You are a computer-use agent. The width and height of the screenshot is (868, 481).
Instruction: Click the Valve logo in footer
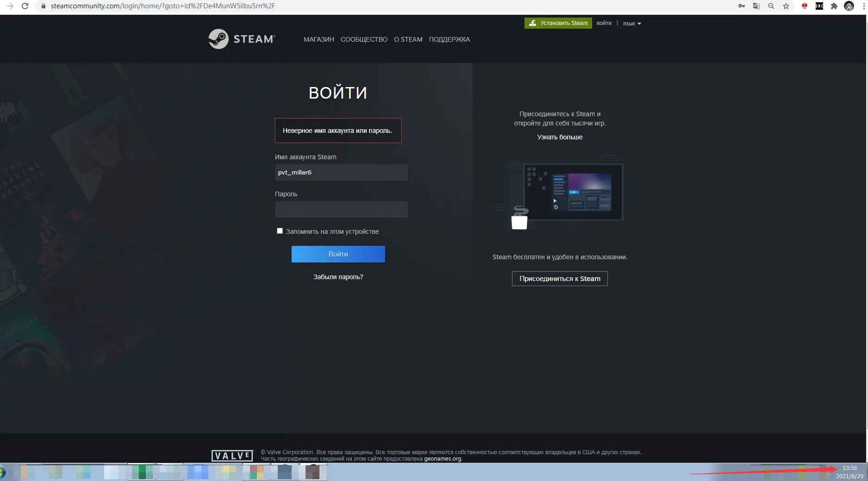232,456
